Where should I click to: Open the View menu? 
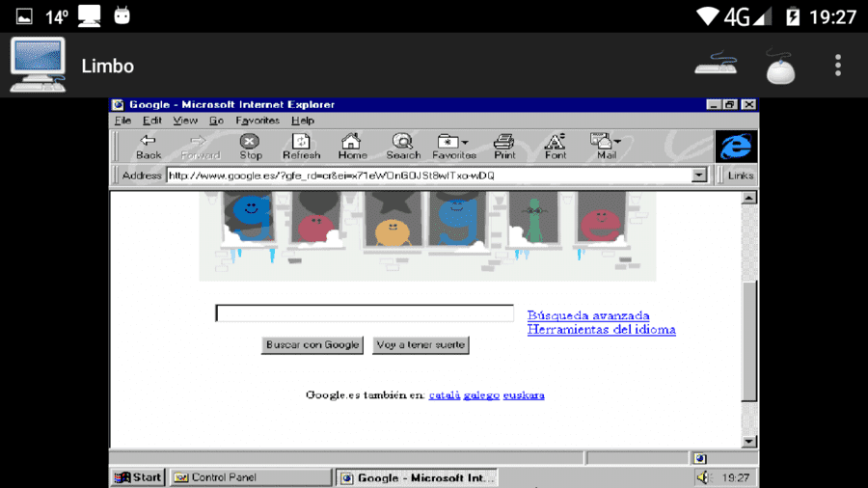[x=185, y=121]
